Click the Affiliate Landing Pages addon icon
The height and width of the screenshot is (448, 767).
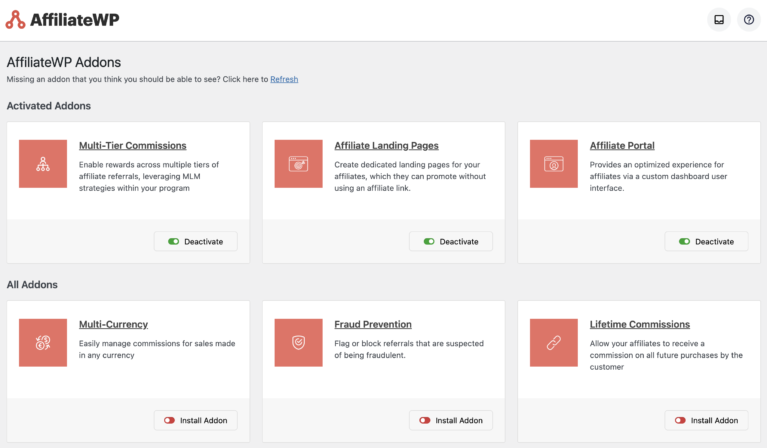tap(298, 164)
